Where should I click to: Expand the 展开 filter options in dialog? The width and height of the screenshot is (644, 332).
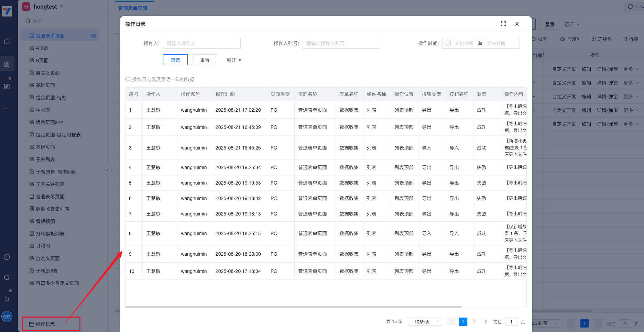point(234,60)
